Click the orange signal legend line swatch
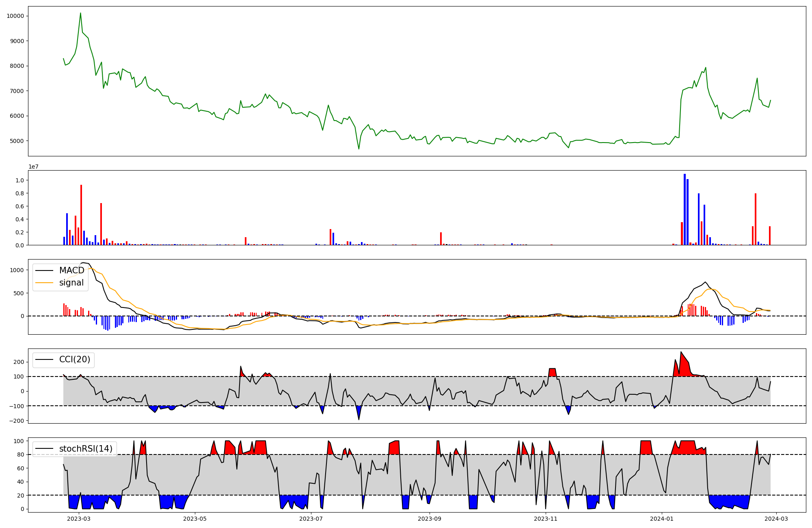The image size is (812, 528). [44, 283]
